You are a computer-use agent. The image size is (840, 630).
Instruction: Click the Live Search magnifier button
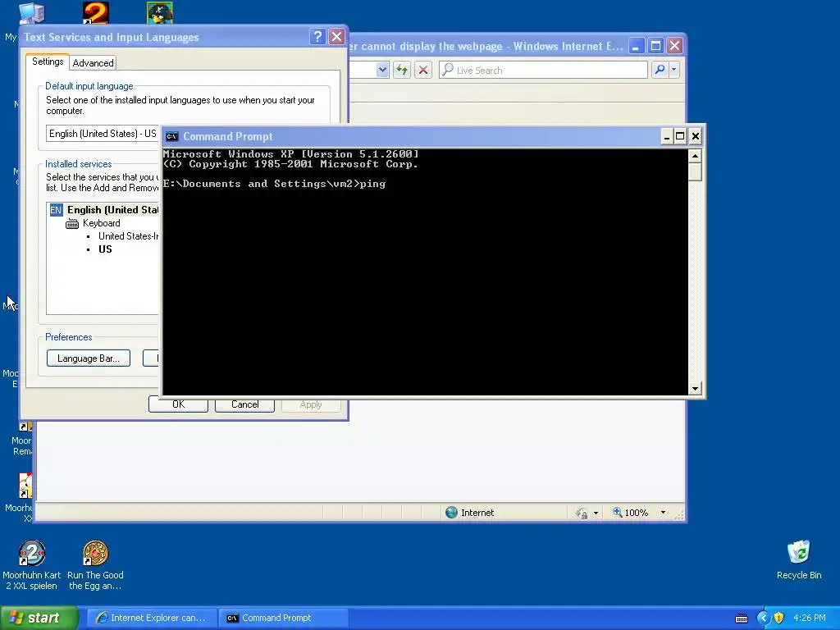click(660, 70)
